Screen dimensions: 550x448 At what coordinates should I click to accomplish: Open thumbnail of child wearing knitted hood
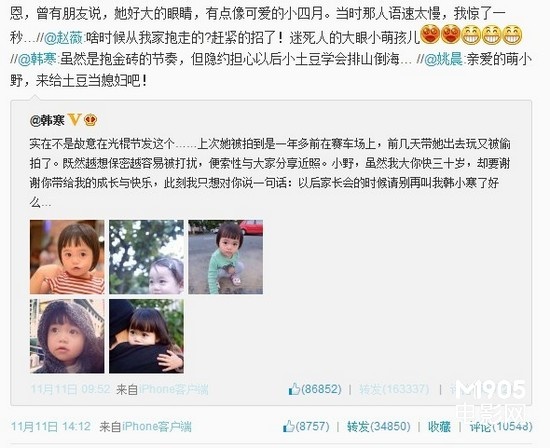[67, 336]
